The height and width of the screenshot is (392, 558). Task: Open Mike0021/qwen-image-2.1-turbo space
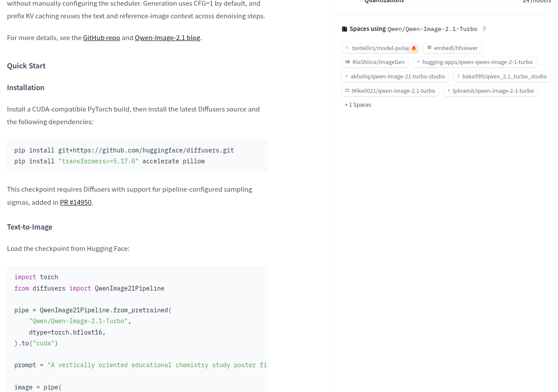(x=390, y=91)
